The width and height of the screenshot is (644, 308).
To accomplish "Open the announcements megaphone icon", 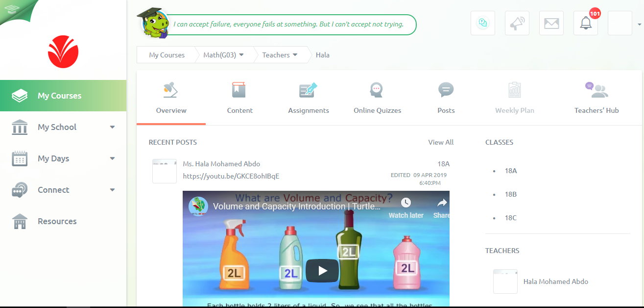I will [517, 23].
